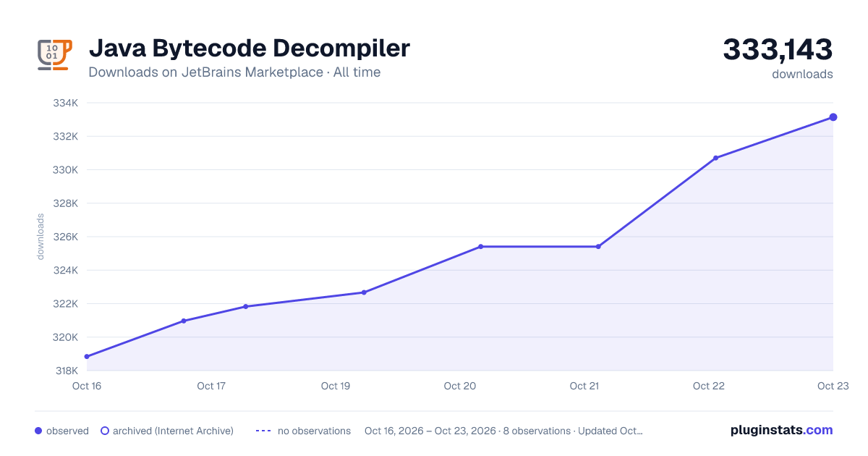This screenshot has width=868, height=456.
Task: Click the 332K y-axis label
Action: click(65, 136)
